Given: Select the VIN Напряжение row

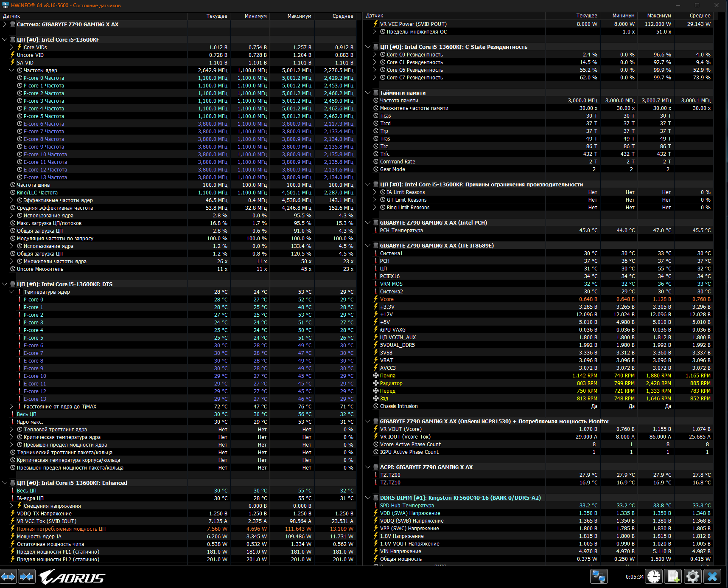Looking at the screenshot, I should pos(538,551).
